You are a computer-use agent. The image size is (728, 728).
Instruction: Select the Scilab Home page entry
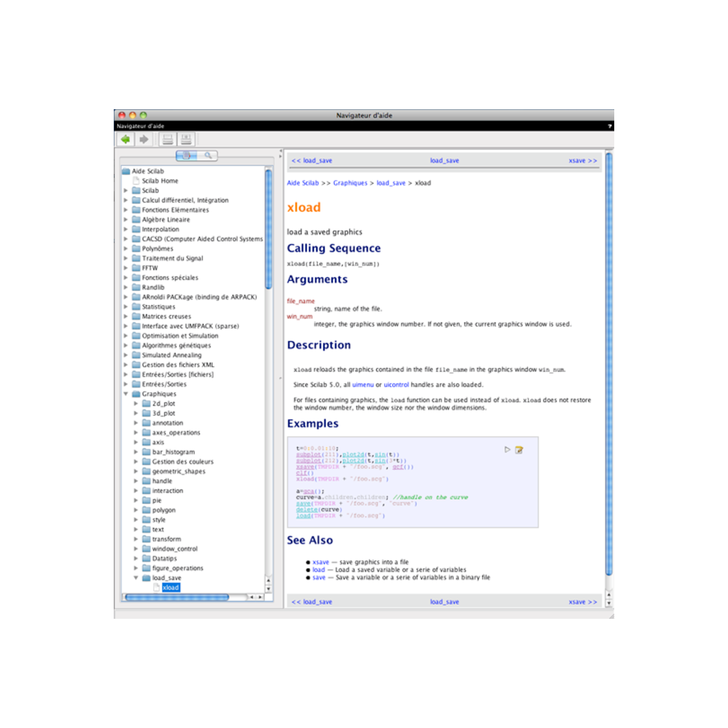tap(161, 180)
